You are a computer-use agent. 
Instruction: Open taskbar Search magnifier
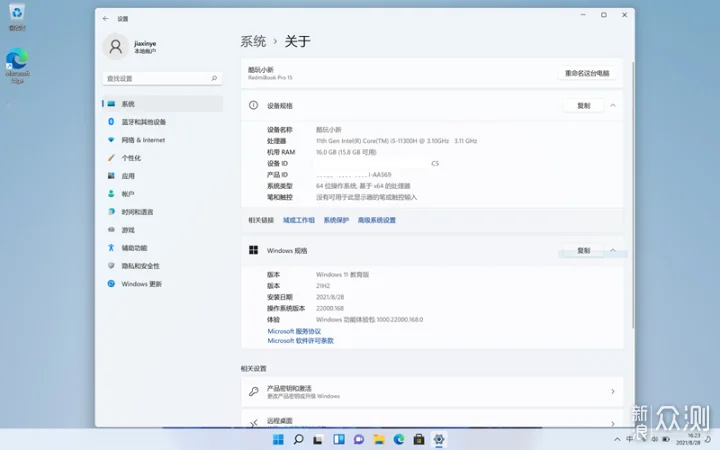[298, 439]
